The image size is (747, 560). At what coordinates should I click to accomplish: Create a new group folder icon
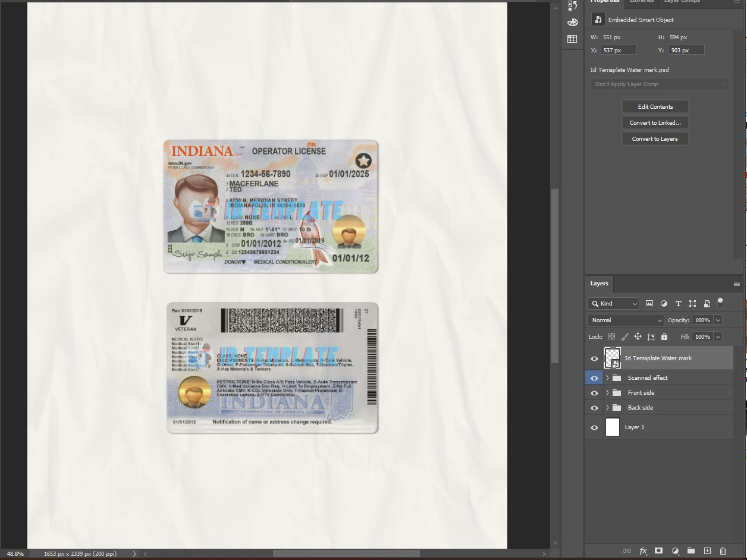click(690, 551)
